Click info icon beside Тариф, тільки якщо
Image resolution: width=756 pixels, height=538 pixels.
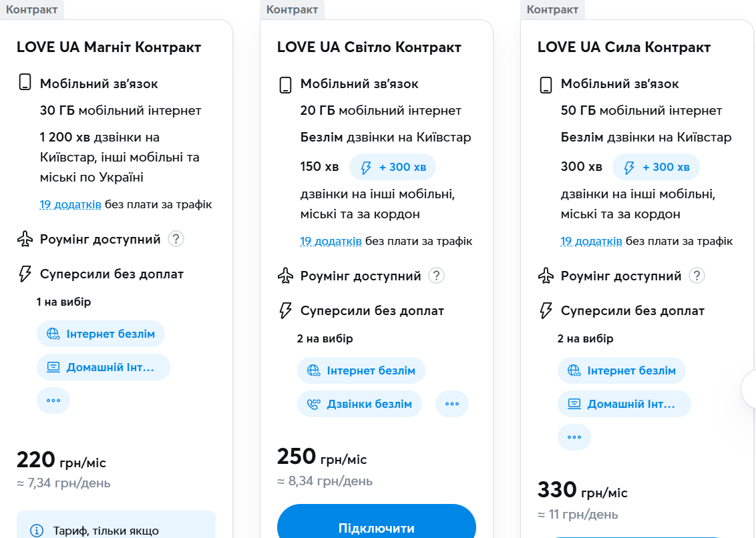point(37,531)
